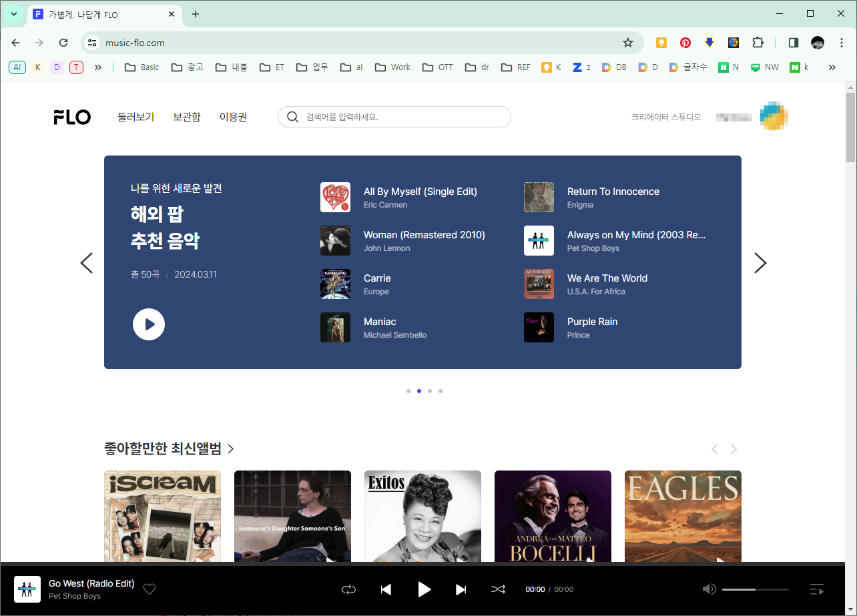Mute the volume speaker icon
Image resolution: width=857 pixels, height=616 pixels.
[x=709, y=589]
